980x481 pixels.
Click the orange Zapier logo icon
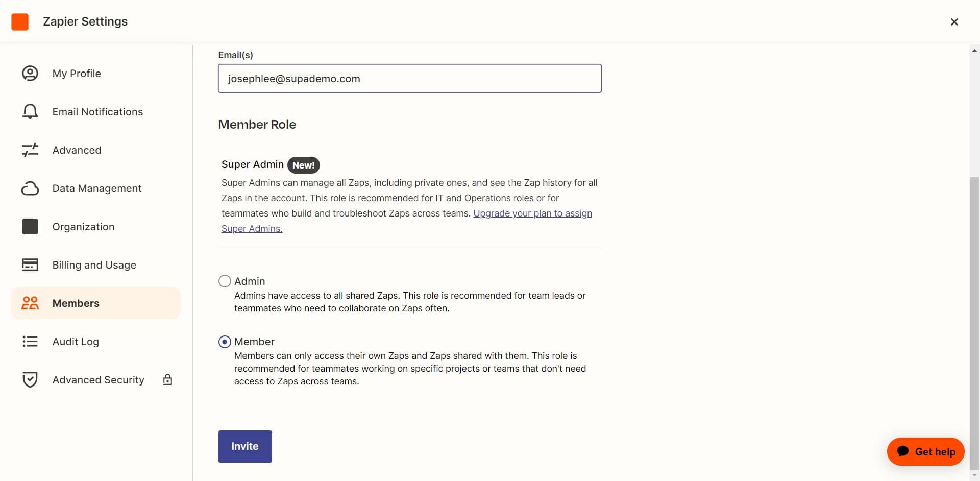[x=20, y=22]
